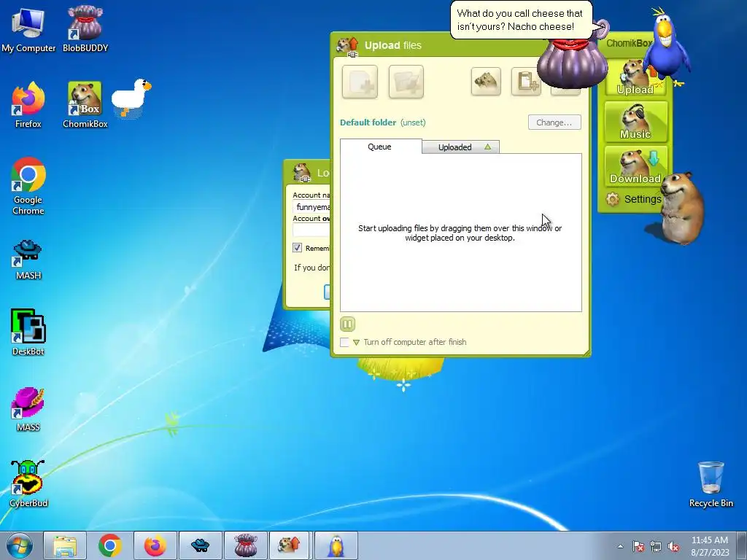Viewport: 747px width, 560px height.
Task: Open CyberBud desktop shortcut
Action: point(28,483)
